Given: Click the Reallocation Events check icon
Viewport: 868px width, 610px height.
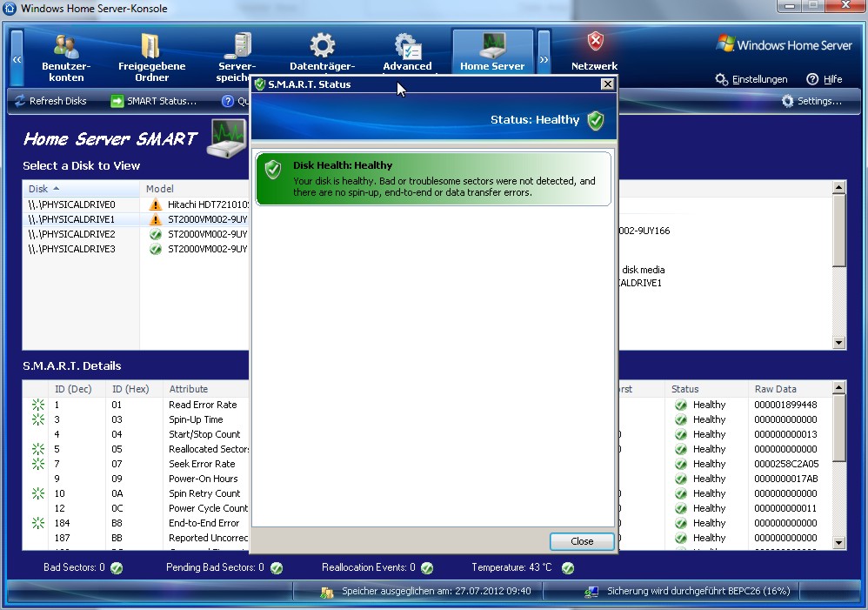Looking at the screenshot, I should 427,568.
